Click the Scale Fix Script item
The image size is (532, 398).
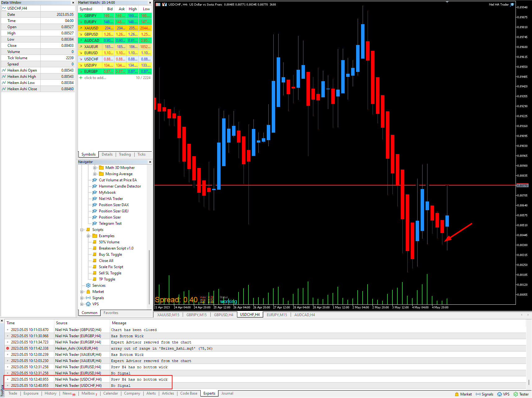[111, 267]
